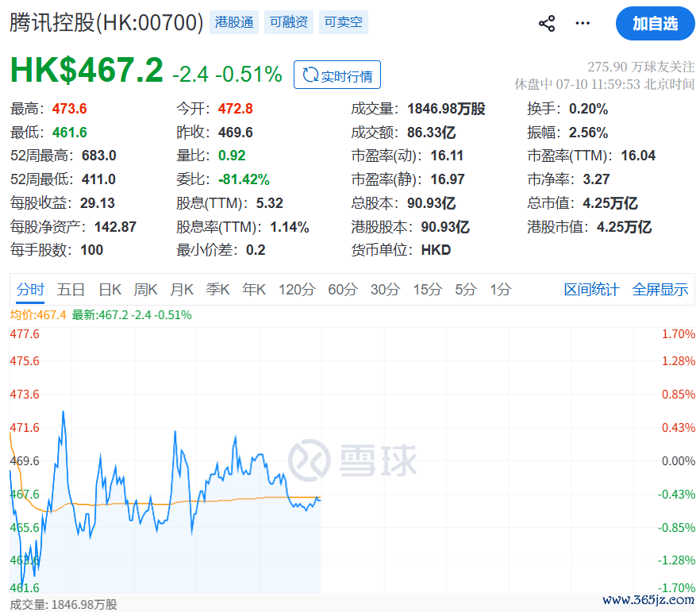The height and width of the screenshot is (612, 700).
Task: Click the 实时行情 refresh button
Action: coord(337,75)
